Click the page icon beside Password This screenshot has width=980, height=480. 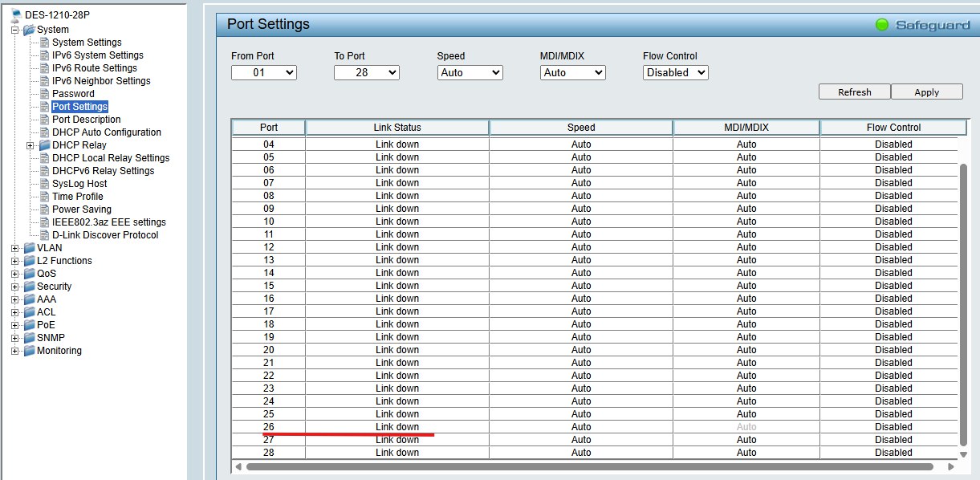45,94
